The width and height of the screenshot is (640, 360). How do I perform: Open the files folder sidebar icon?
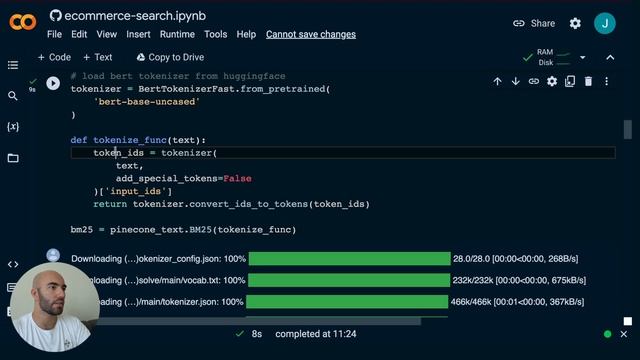[13, 158]
